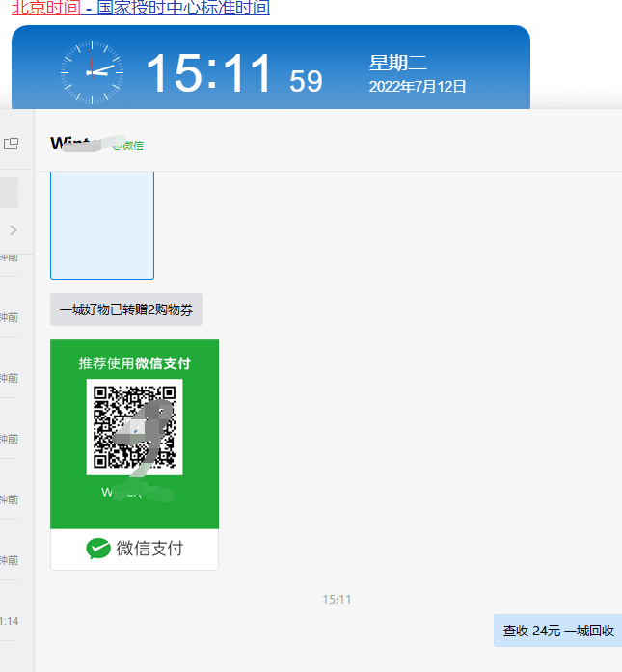Click the 一城好物已转赠2购物券 message

(126, 309)
